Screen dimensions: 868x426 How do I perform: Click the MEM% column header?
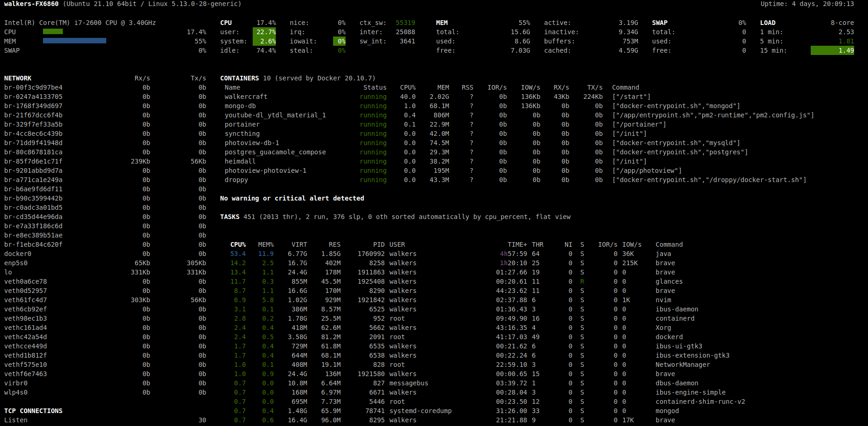click(x=266, y=244)
